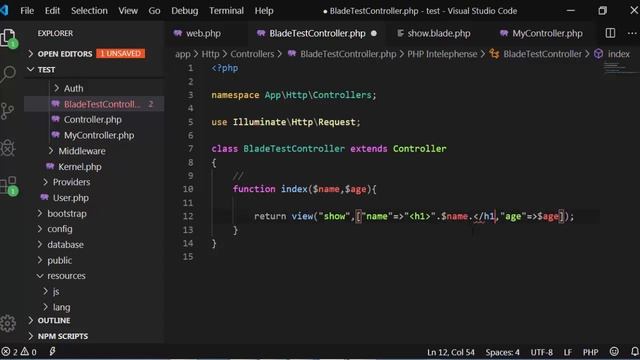Click class icon in BladeTestController breadcrumb
Screen dimensions: 640x360
pos(494,54)
